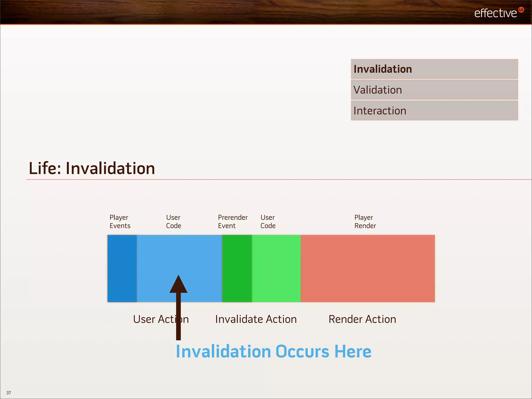The image size is (532, 399).
Task: Click the Player Events label
Action: [120, 221]
